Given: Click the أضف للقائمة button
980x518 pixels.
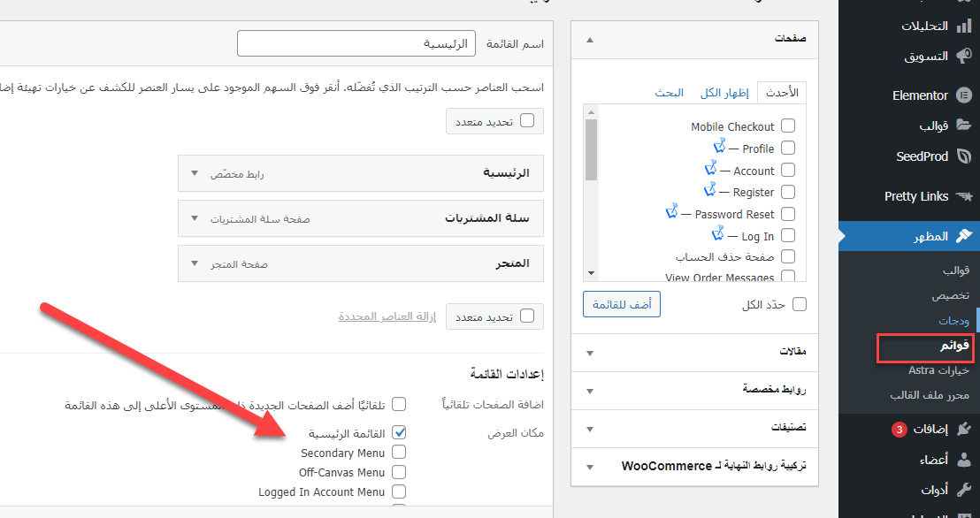Looking at the screenshot, I should [622, 304].
